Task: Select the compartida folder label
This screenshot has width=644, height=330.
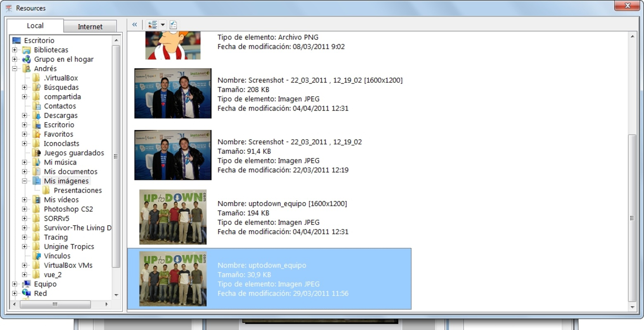Action: pyautogui.click(x=62, y=97)
